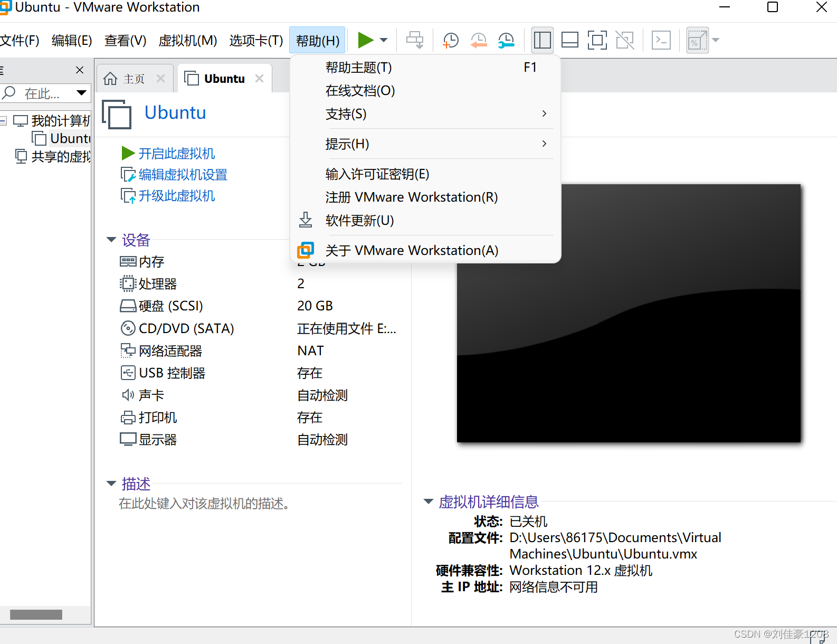Click the library horizontal scrollbar
Viewport: 837px width, 644px height.
tap(36, 614)
